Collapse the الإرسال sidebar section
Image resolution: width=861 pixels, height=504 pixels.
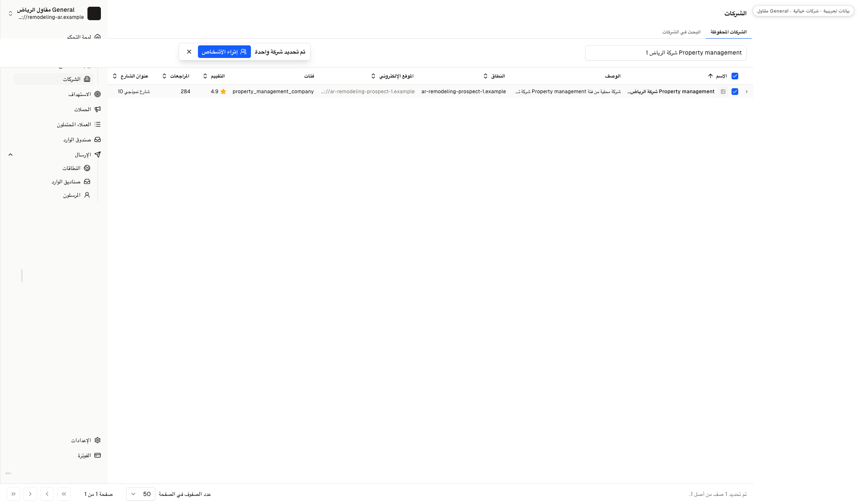11,155
